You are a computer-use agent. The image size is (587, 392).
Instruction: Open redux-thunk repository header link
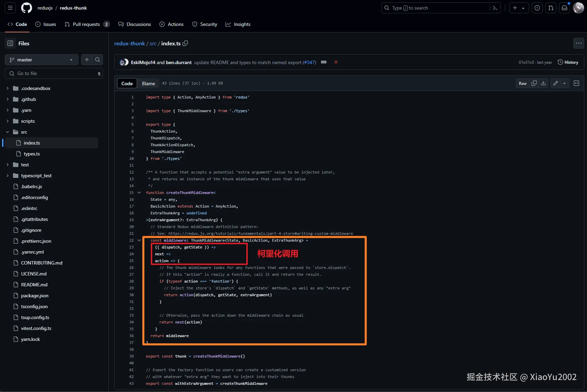[73, 8]
